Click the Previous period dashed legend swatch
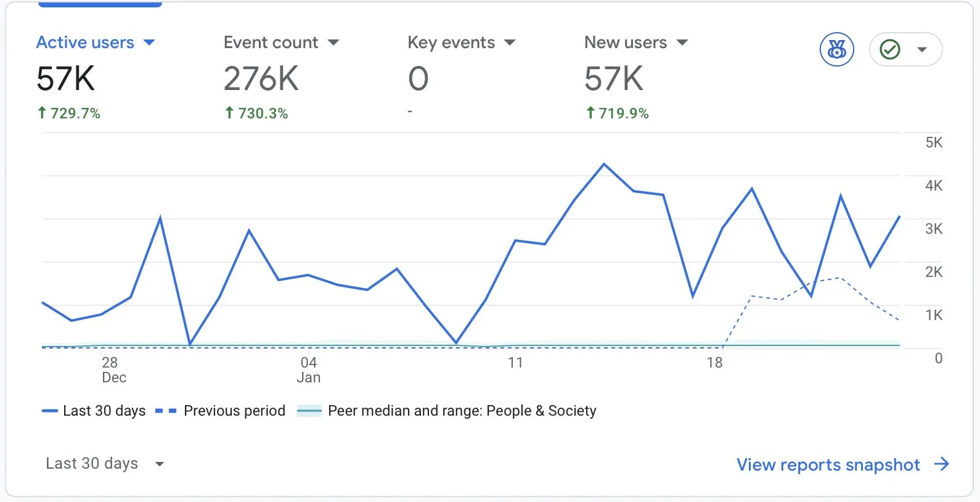Screen dimensions: 980x502 click(166, 411)
